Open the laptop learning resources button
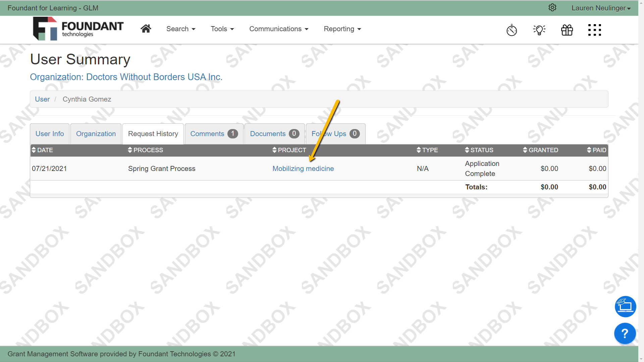The width and height of the screenshot is (644, 362). (625, 306)
